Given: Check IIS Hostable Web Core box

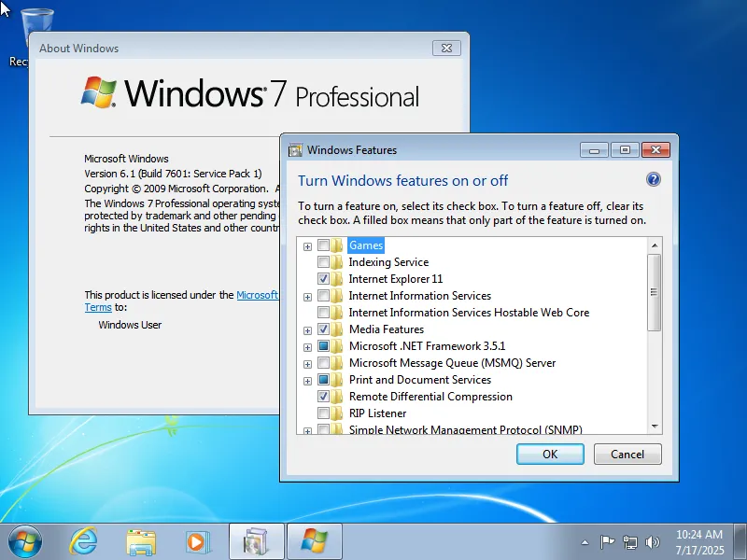Looking at the screenshot, I should 323,313.
